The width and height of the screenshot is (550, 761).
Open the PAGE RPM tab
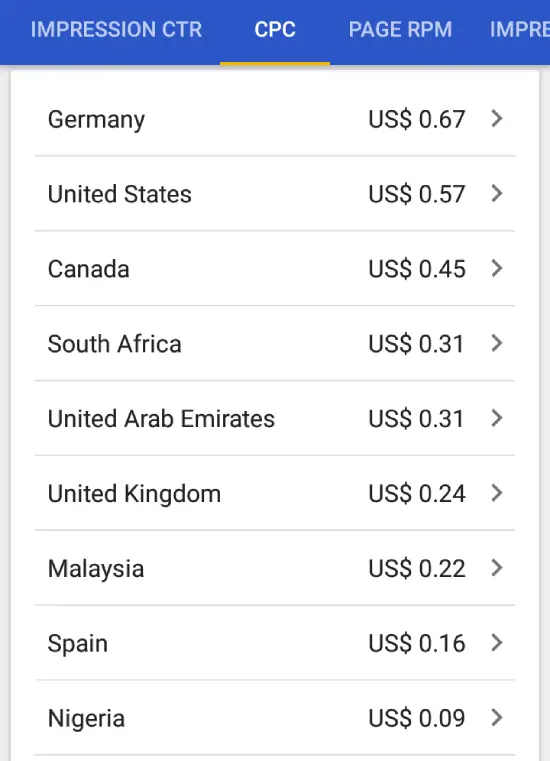tap(400, 30)
